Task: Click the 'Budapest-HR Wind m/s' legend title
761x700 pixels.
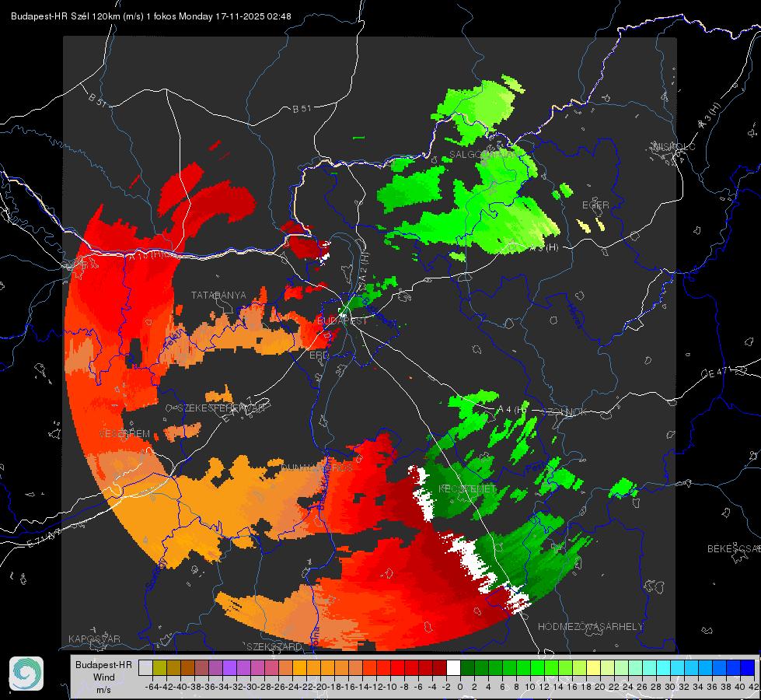Action: pyautogui.click(x=104, y=677)
